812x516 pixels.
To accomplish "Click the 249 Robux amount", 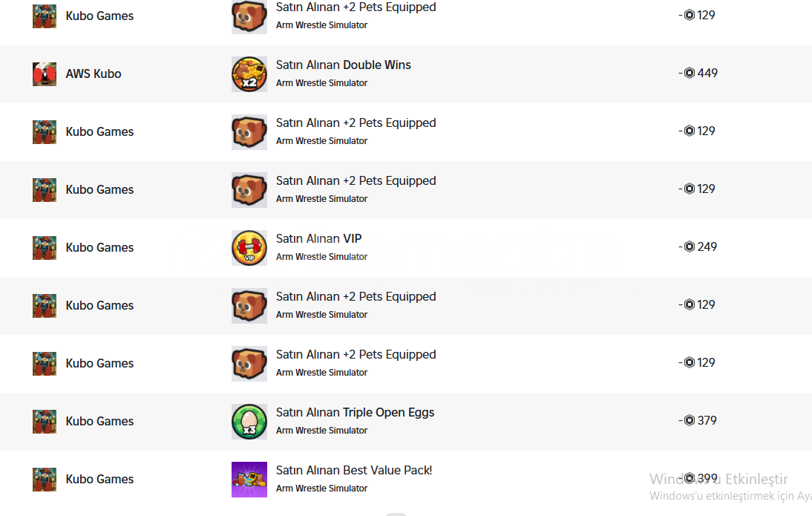I will [x=707, y=246].
